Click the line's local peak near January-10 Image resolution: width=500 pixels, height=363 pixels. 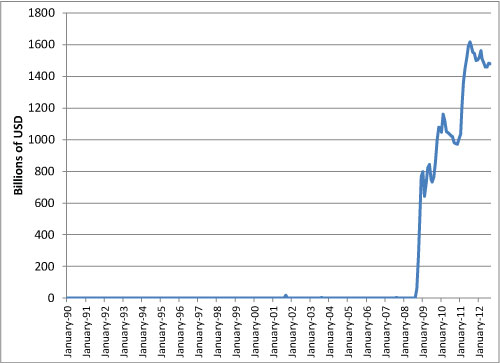point(443,115)
